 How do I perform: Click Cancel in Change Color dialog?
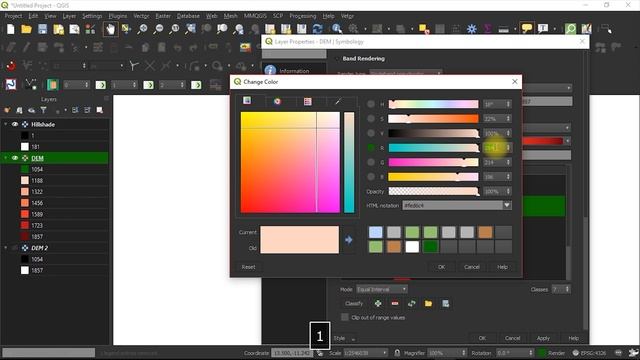472,267
